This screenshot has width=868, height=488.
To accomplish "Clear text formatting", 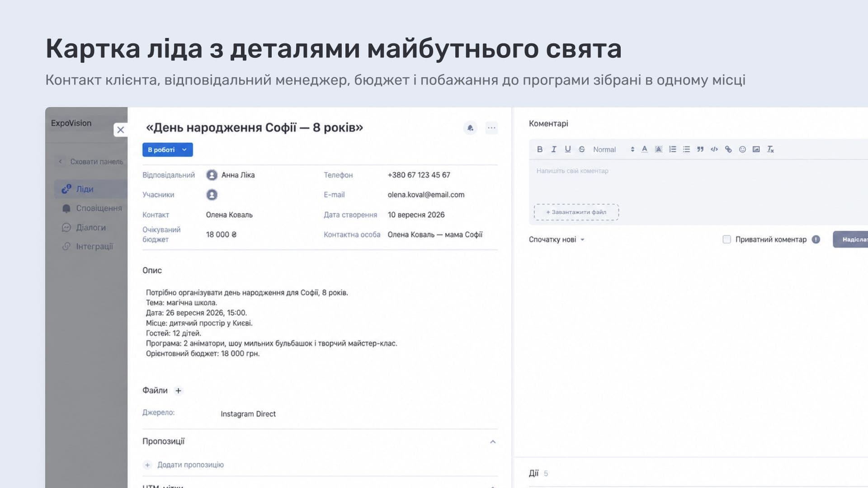I will click(x=770, y=150).
